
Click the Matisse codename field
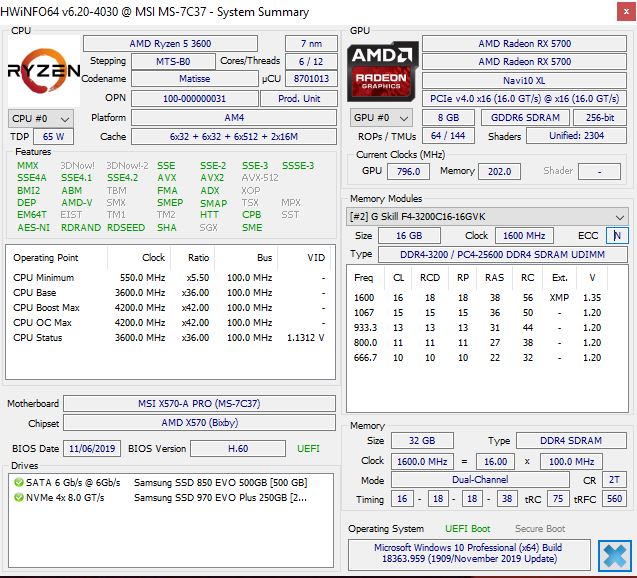[x=195, y=78]
